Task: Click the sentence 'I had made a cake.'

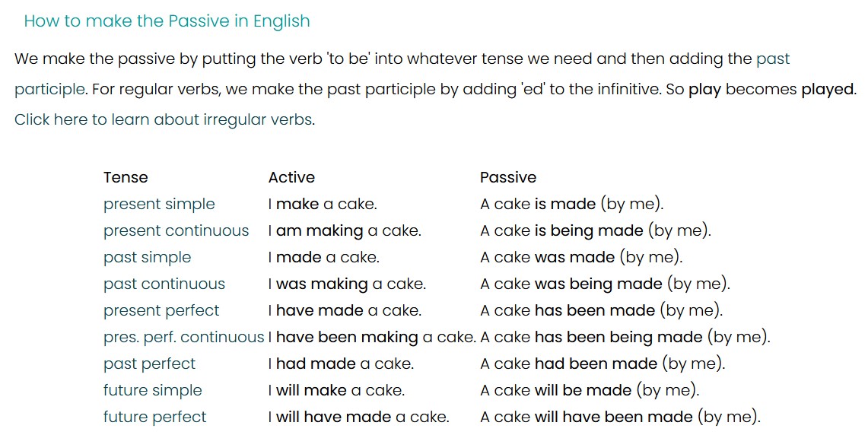Action: pyautogui.click(x=342, y=364)
